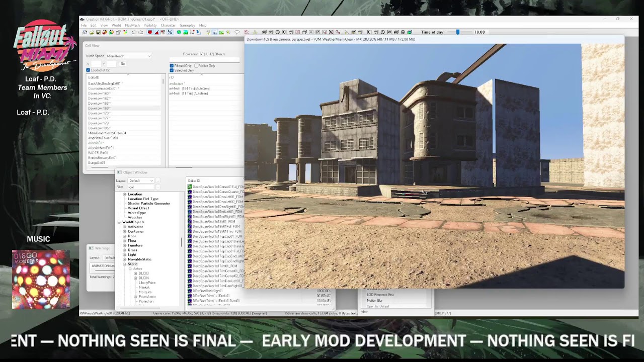Select the Downtown169 cell row
Image resolution: width=644 pixels, height=362 pixels.
(124, 108)
